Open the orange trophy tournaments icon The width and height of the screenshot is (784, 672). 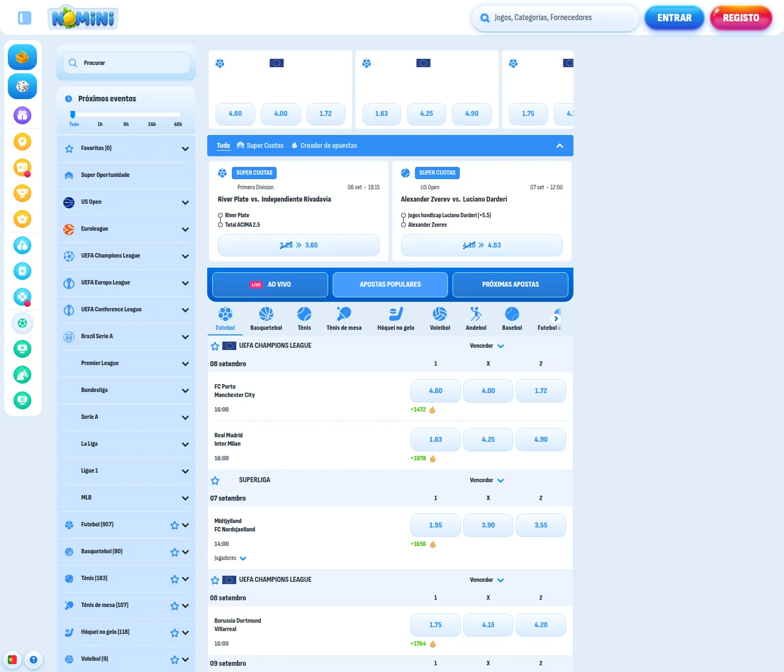coord(22,193)
